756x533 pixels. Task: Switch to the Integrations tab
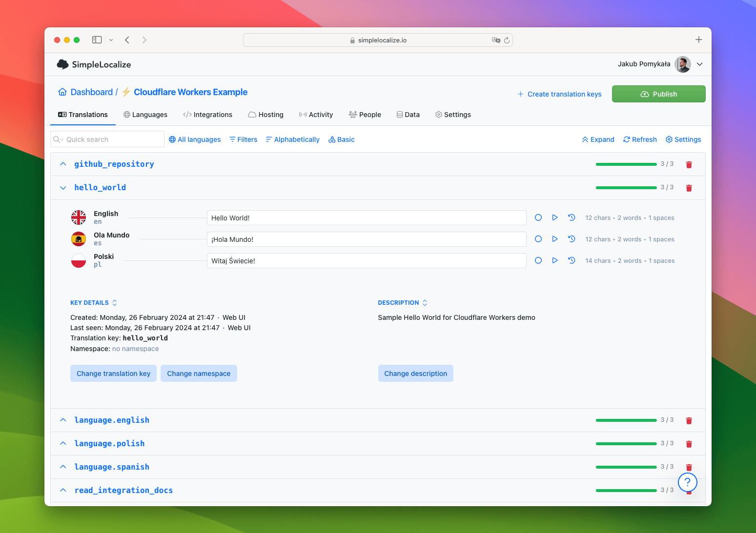click(x=207, y=115)
